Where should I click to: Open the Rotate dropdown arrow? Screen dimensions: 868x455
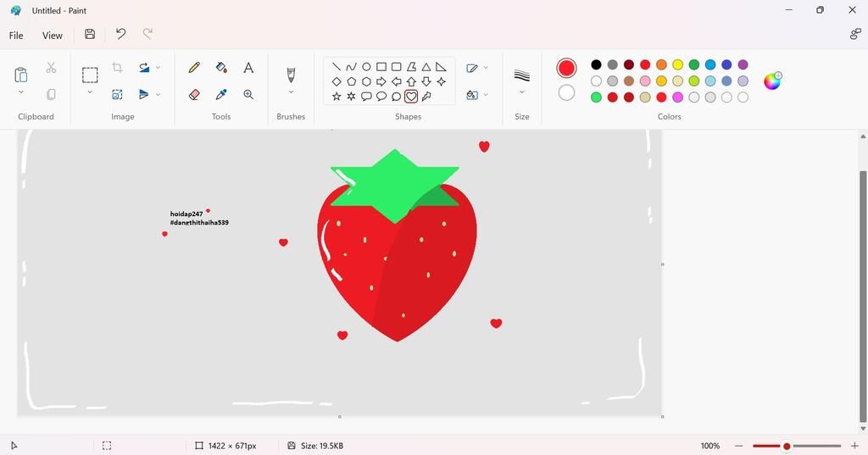click(x=159, y=68)
